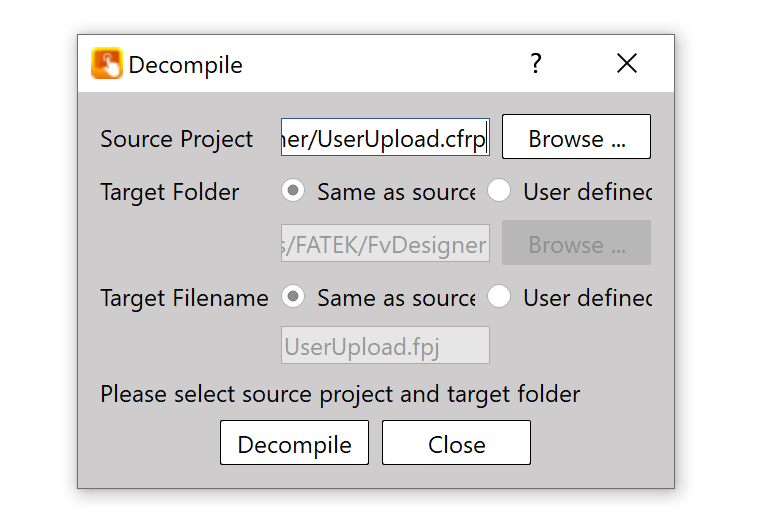The height and width of the screenshot is (518, 769).
Task: Choose 'User defined' for Target Filename
Action: point(499,297)
